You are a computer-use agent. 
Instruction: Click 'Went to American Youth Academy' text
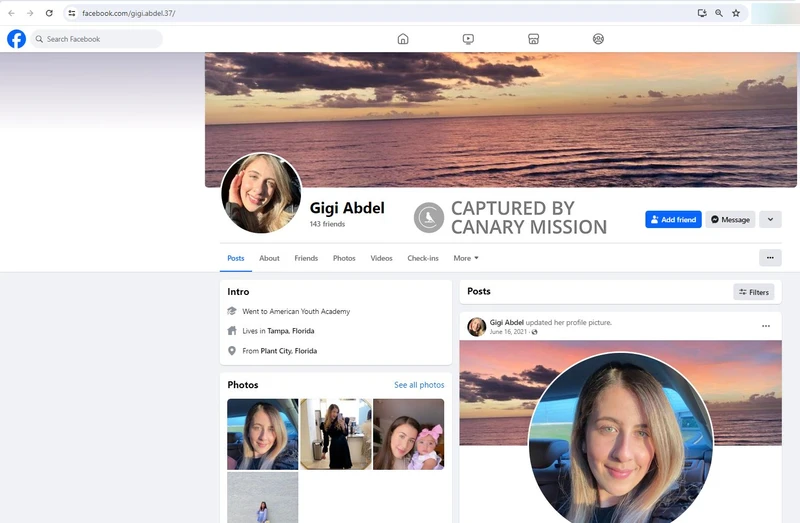(x=296, y=311)
